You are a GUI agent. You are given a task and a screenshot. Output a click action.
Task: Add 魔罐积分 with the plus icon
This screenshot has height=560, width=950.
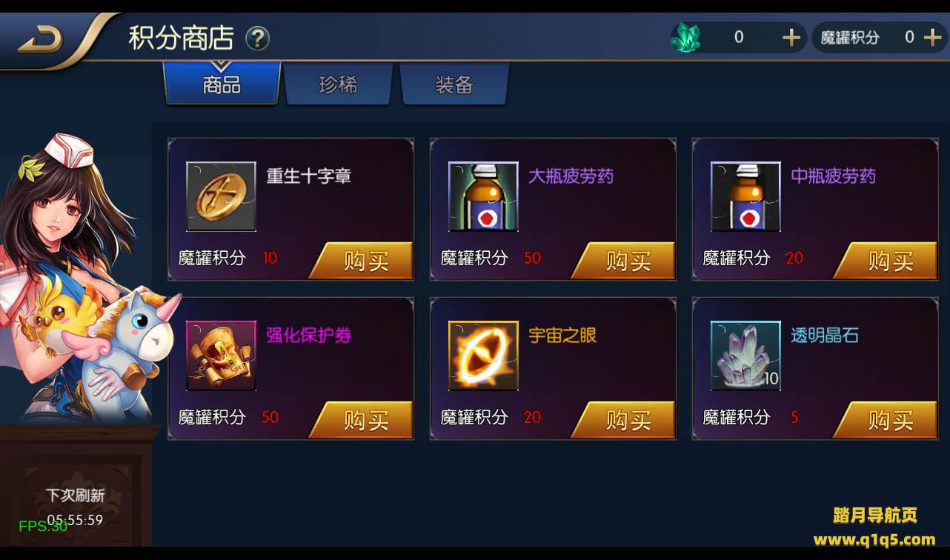pyautogui.click(x=932, y=37)
